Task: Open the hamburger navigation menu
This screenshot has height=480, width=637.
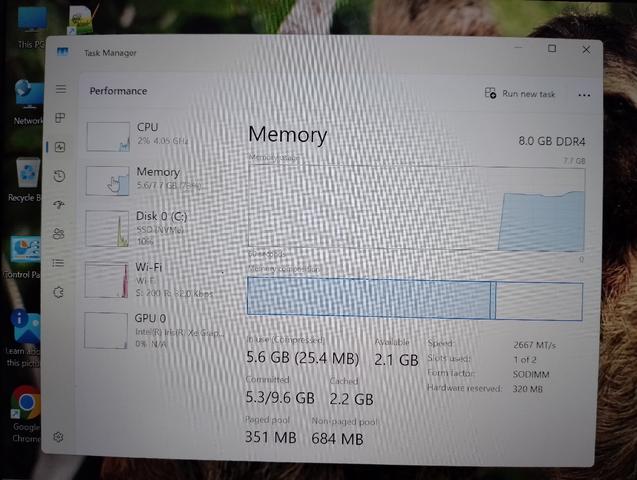Action: [61, 89]
